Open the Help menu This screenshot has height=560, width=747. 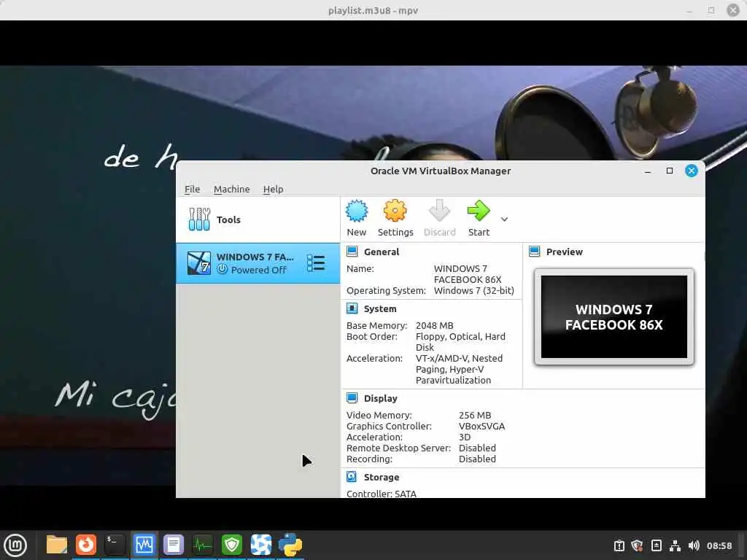(273, 189)
